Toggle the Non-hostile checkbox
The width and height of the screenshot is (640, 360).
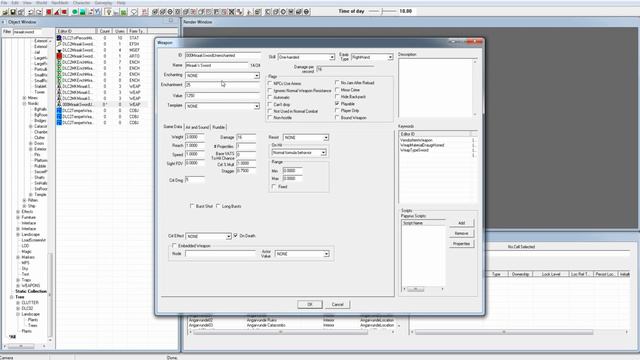click(270, 118)
